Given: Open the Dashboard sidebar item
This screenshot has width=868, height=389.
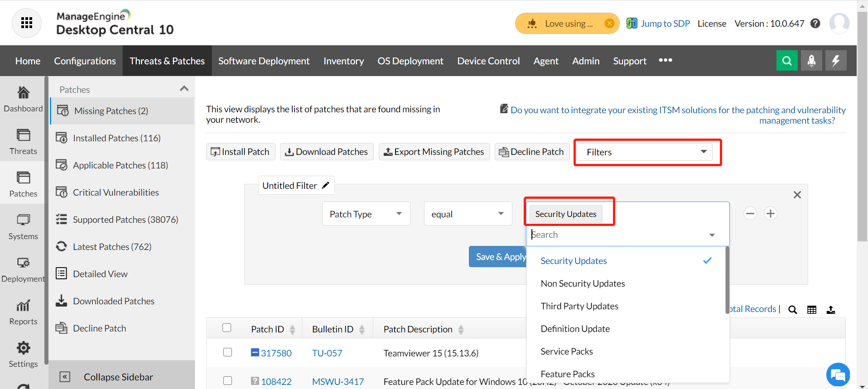Looking at the screenshot, I should point(23,99).
